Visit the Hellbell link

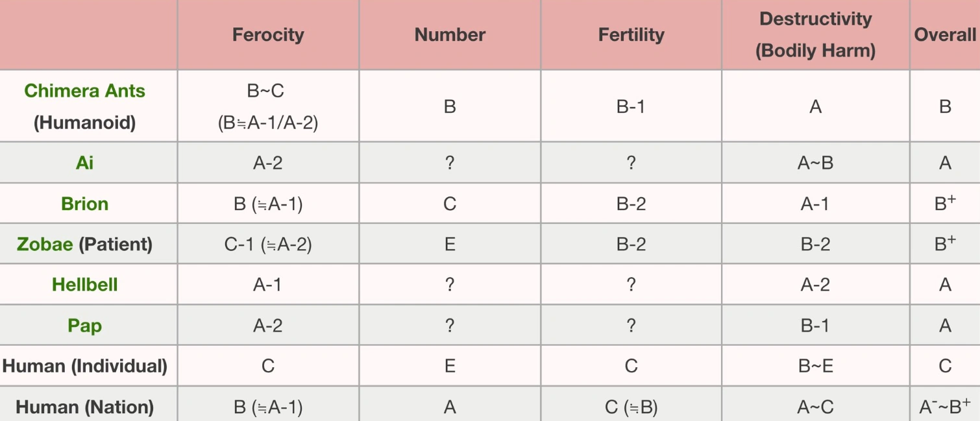[85, 284]
